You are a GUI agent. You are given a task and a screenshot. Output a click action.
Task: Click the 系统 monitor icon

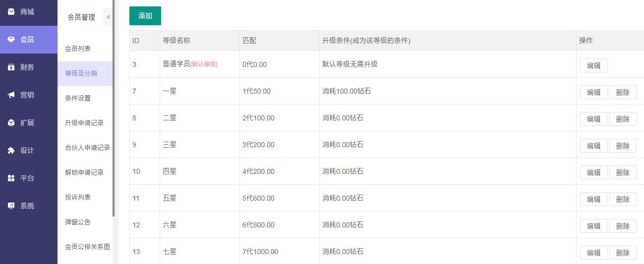coord(11,206)
